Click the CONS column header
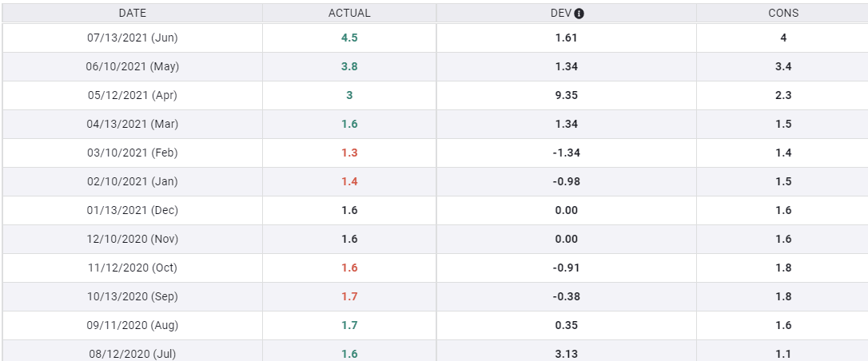Viewport: 868px width, 361px height. pyautogui.click(x=783, y=14)
